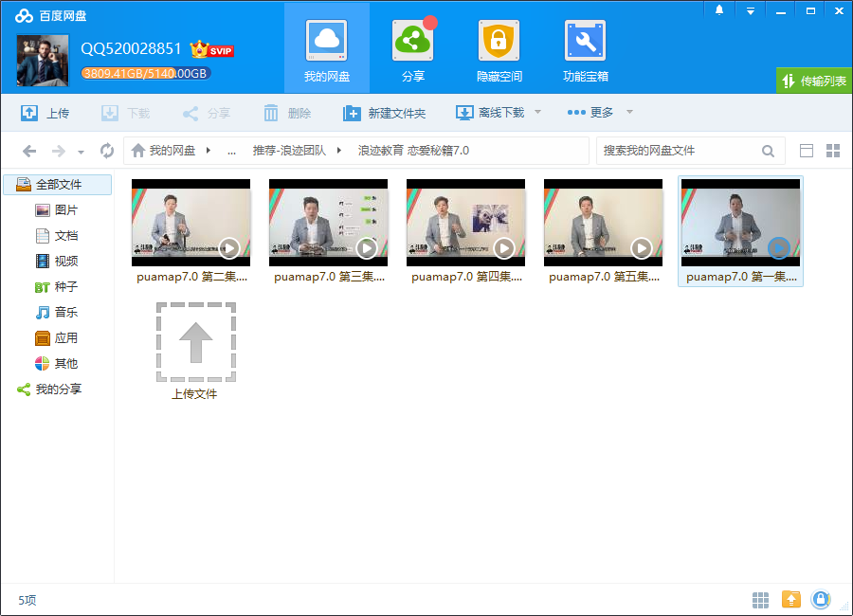Click the 分享 toolbar button
Image resolution: width=853 pixels, height=616 pixels.
click(x=207, y=113)
